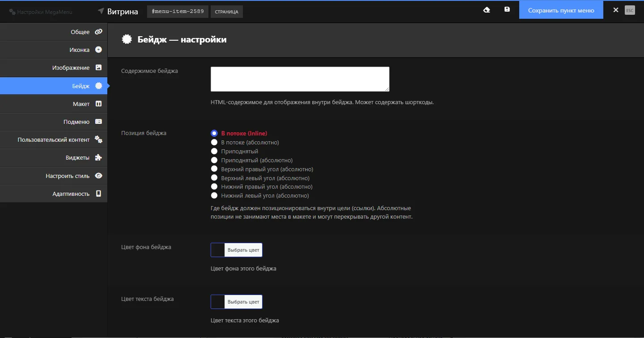
Task: Click the badge icon beside Бейдж
Action: 99,86
